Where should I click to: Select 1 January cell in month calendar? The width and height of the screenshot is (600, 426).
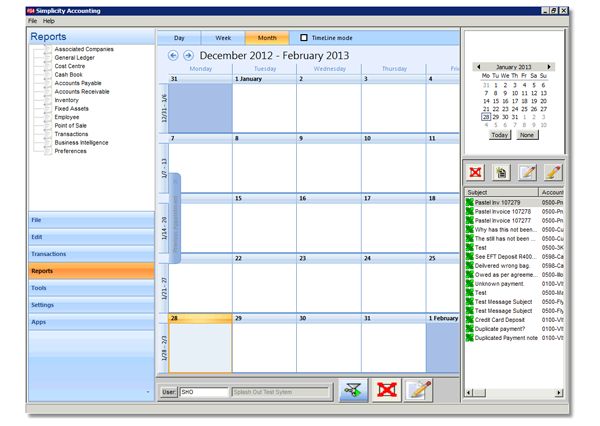264,103
